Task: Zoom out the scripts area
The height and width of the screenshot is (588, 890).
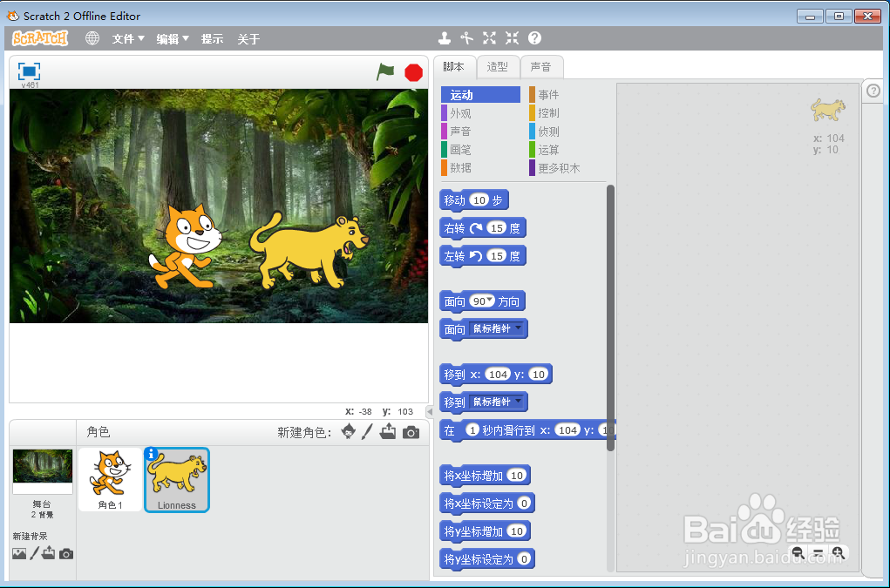Action: point(798,552)
